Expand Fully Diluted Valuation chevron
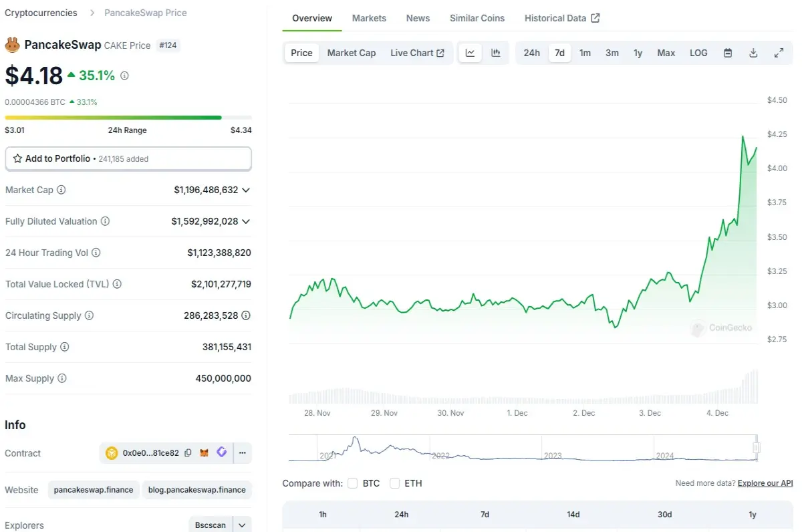The image size is (802, 532). [x=246, y=221]
